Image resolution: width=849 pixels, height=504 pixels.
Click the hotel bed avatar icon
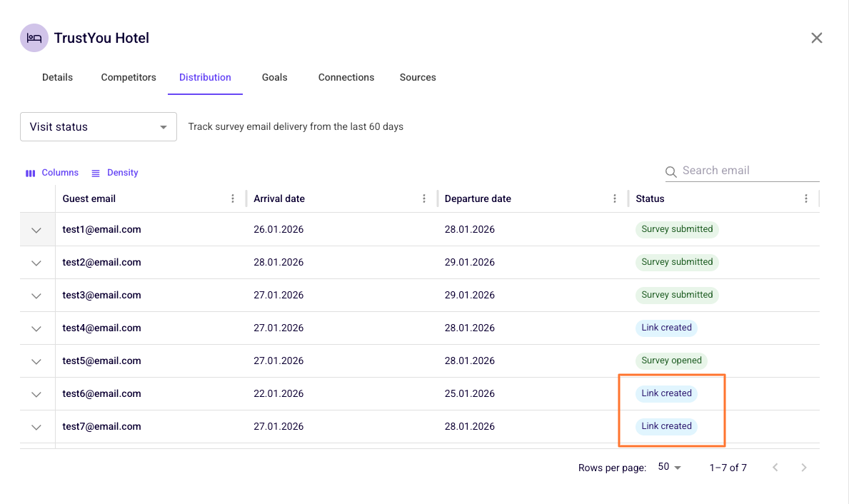coord(34,38)
